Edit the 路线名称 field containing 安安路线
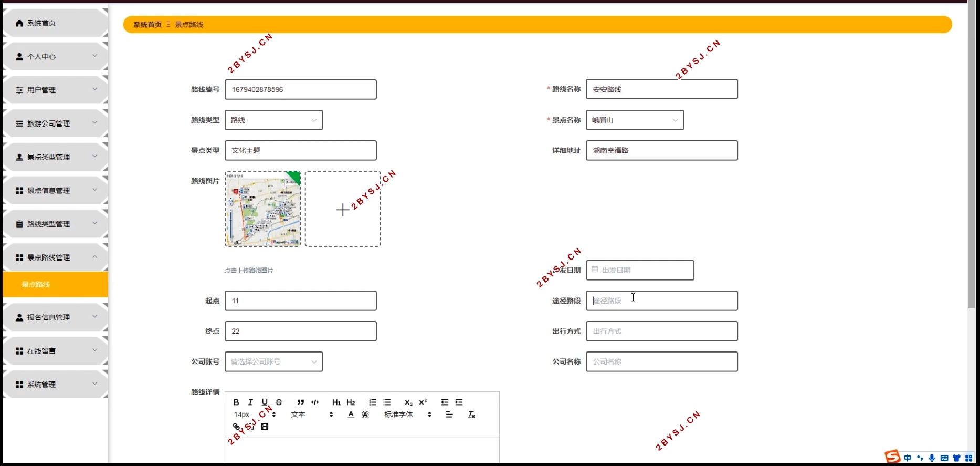980x466 pixels. [x=662, y=89]
